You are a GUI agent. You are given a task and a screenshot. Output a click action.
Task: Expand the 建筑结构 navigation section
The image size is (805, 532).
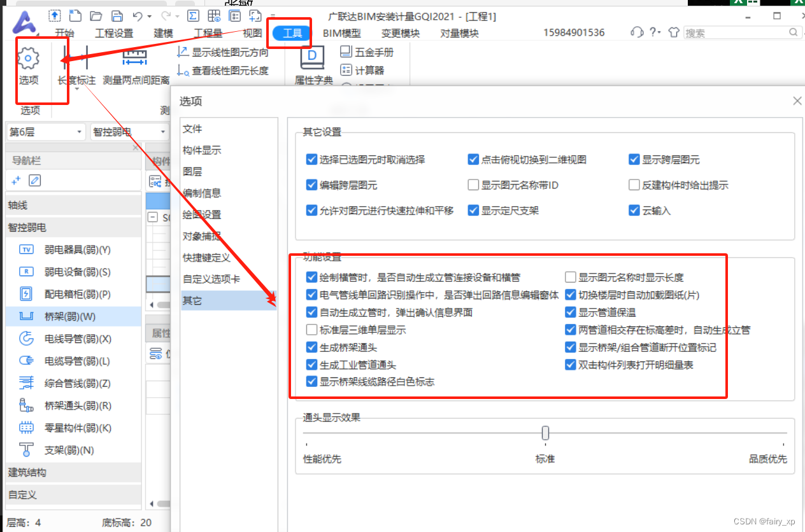click(73, 473)
